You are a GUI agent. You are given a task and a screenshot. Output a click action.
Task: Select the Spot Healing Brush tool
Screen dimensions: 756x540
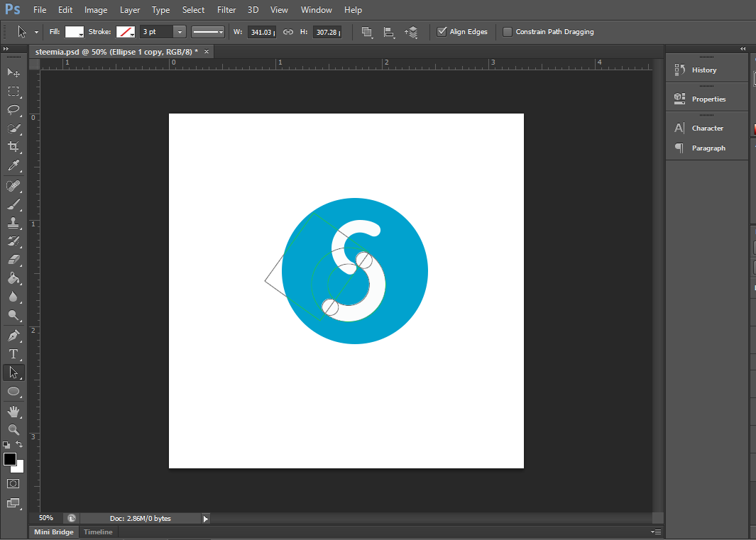[x=13, y=186]
